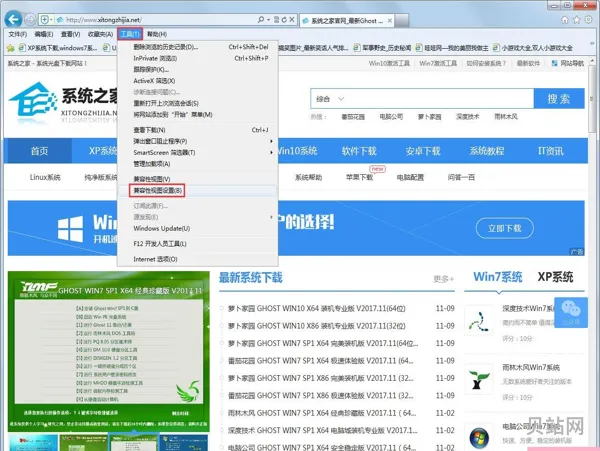The width and height of the screenshot is (600, 451).
Task: Click the blue 搜索 search button
Action: pos(559,99)
